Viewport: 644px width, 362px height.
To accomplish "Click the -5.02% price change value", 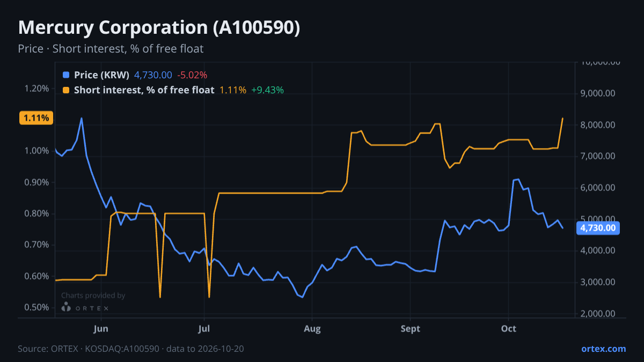I will click(192, 75).
